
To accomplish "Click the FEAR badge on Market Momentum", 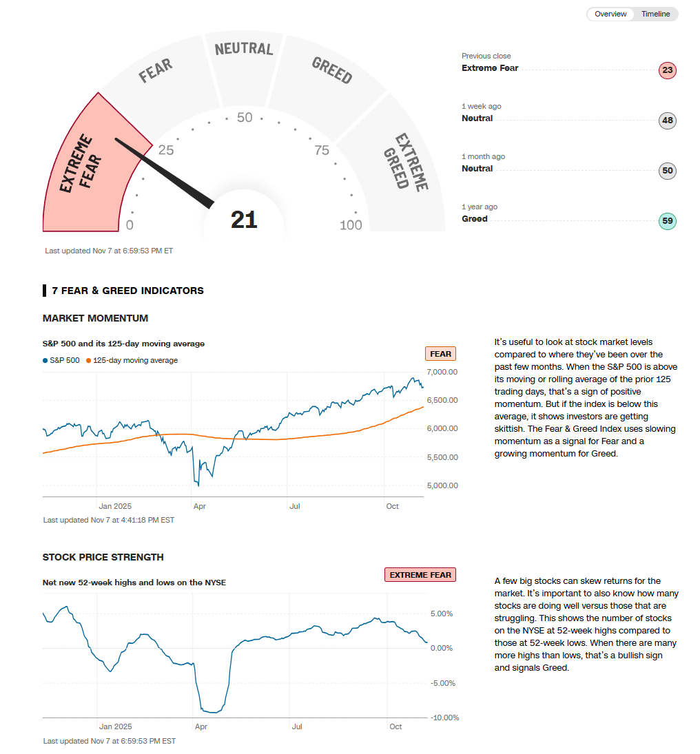I will click(x=440, y=354).
